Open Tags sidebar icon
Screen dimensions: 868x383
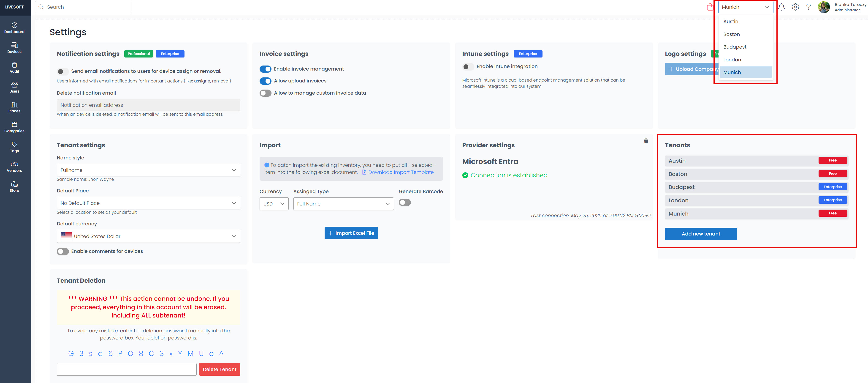[14, 144]
